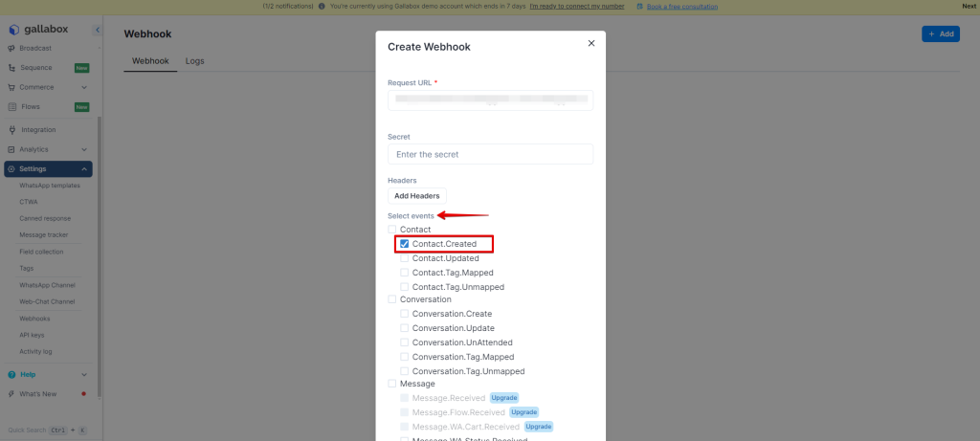Click the Help question mark icon
Viewport: 980px width, 441px height.
pyautogui.click(x=11, y=374)
